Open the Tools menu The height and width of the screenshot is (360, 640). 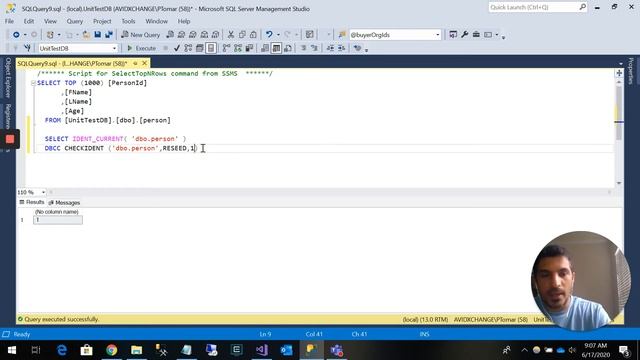point(128,21)
